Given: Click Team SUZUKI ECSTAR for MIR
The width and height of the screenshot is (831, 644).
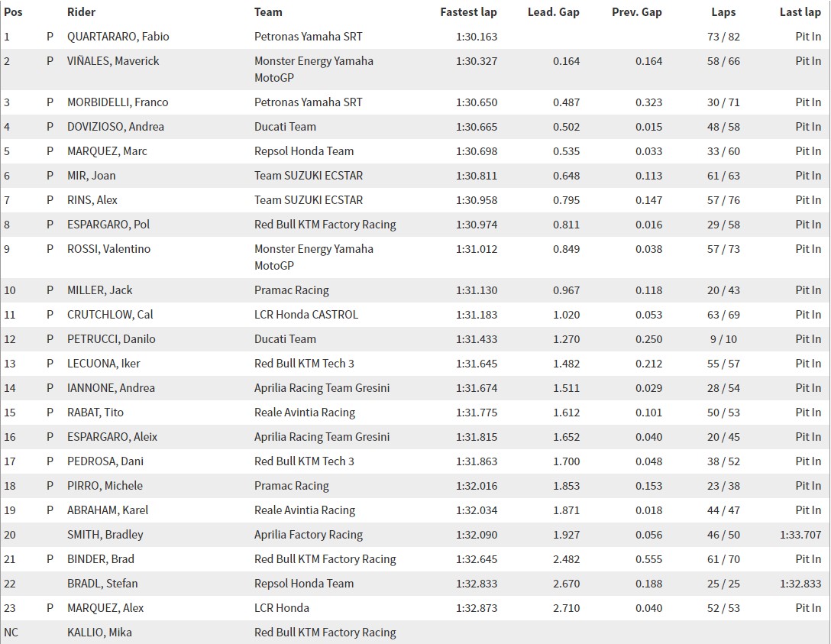Looking at the screenshot, I should [x=309, y=176].
